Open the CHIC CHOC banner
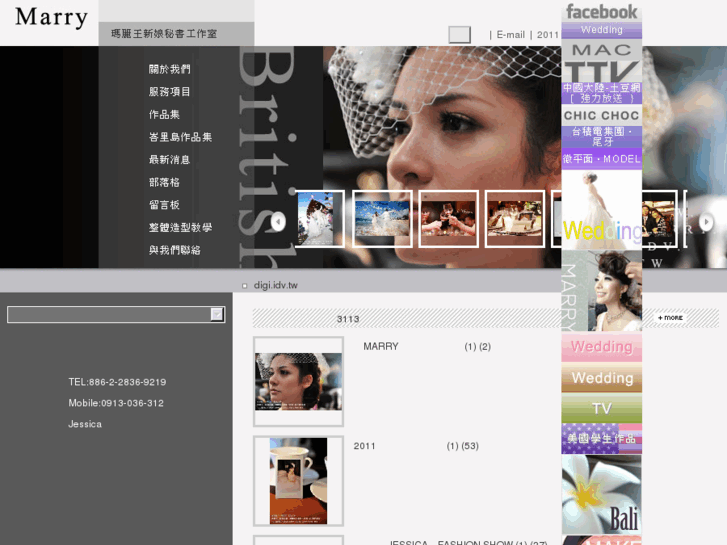 pyautogui.click(x=601, y=115)
